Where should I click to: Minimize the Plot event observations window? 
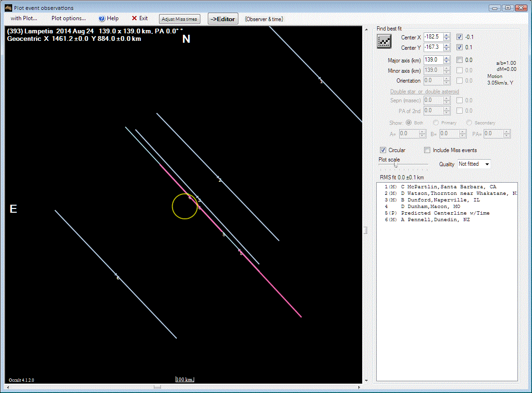(x=494, y=8)
